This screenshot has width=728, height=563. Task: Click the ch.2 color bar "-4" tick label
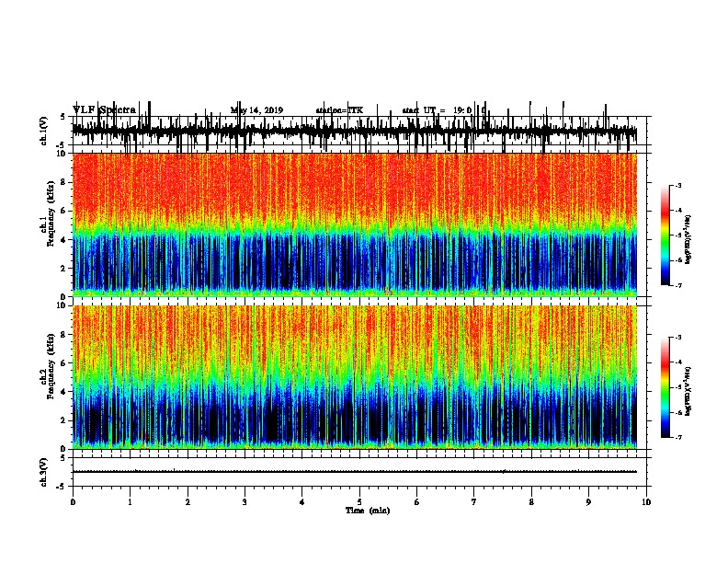[x=677, y=362]
